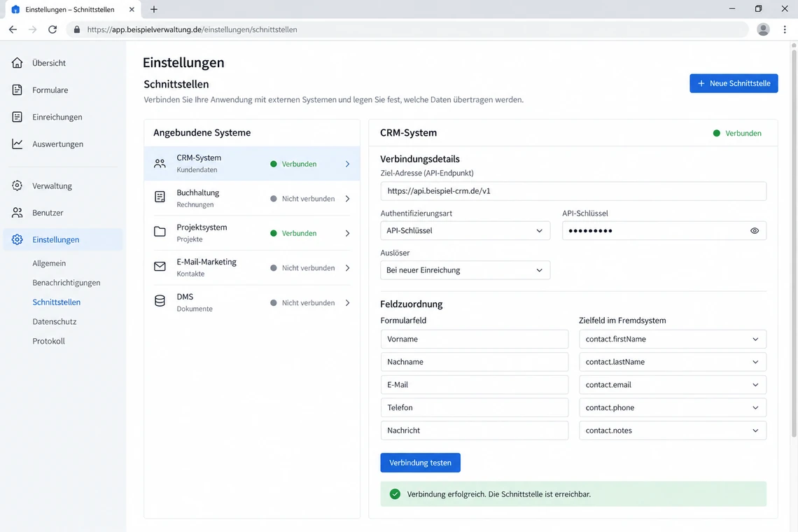
Task: Click the Verbunden status in CRM-System header
Action: (x=737, y=134)
